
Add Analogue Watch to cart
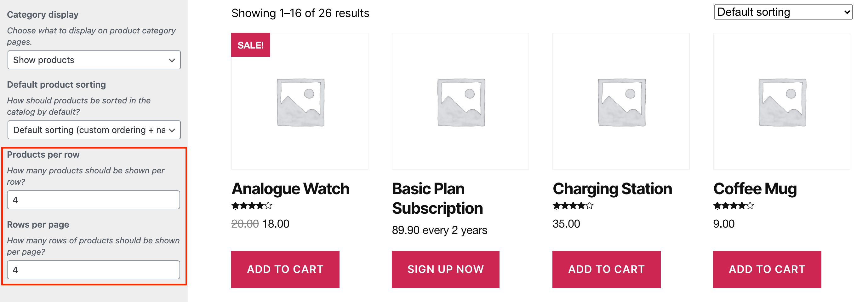[285, 269]
